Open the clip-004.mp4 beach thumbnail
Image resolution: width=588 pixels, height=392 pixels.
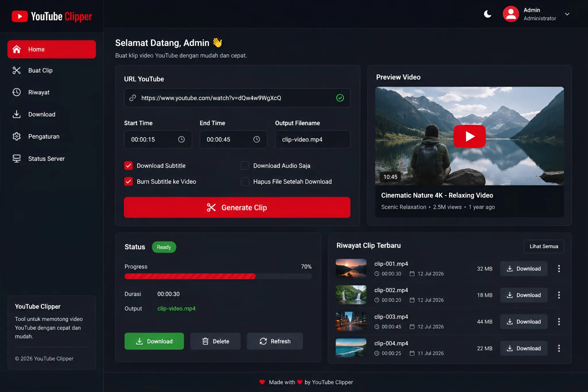click(x=351, y=348)
